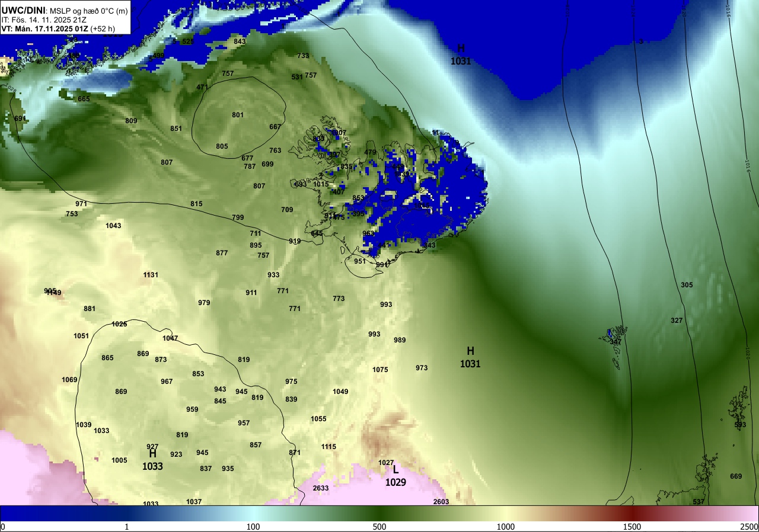Select the 1069 height value
Screen dimensions: 759x532
pos(69,380)
